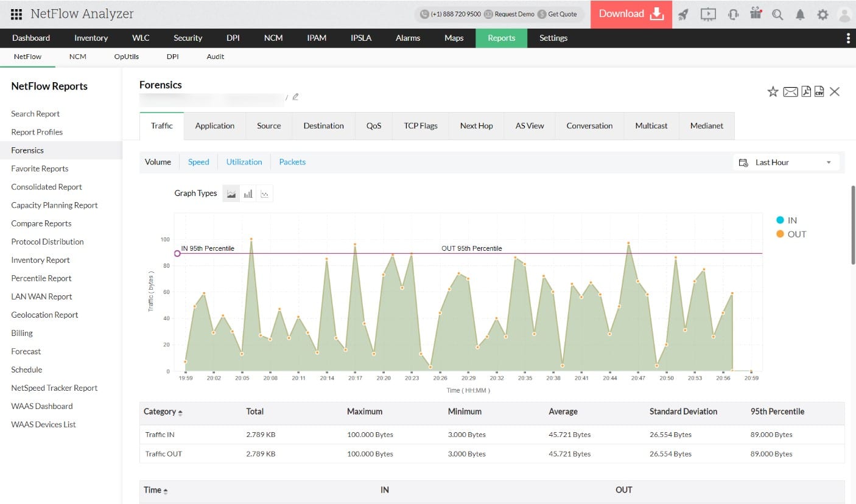Open the Source tab
Screen dimensions: 856x504
pos(269,126)
